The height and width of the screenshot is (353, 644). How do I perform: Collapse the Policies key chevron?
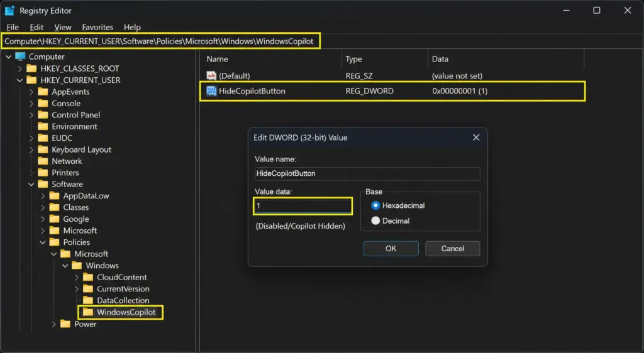point(43,242)
